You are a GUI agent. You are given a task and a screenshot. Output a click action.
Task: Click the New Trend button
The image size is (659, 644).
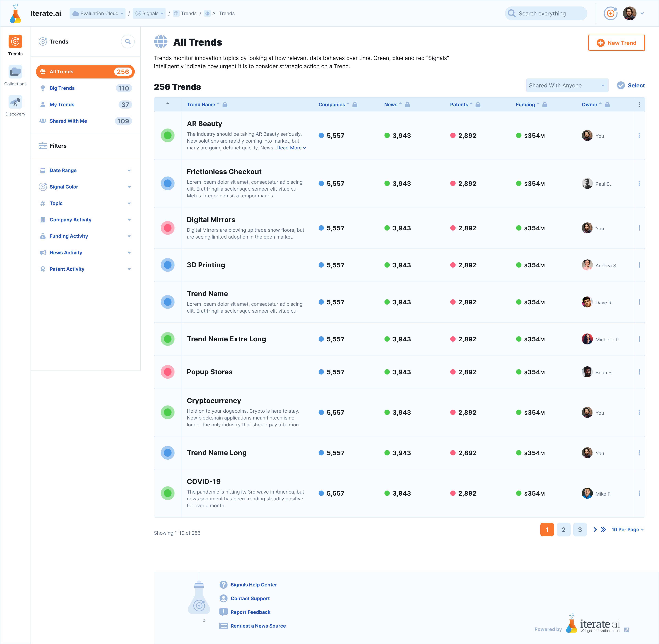pyautogui.click(x=616, y=43)
